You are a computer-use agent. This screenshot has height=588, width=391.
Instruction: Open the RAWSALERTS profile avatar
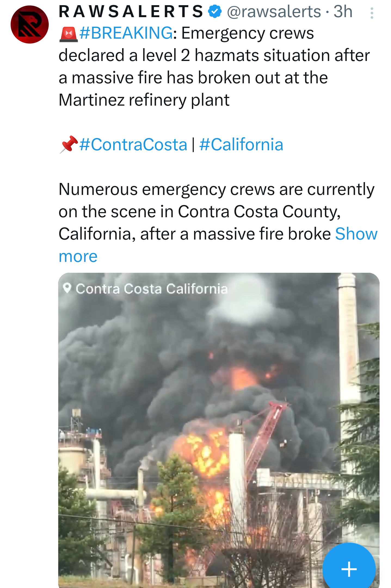click(x=30, y=24)
